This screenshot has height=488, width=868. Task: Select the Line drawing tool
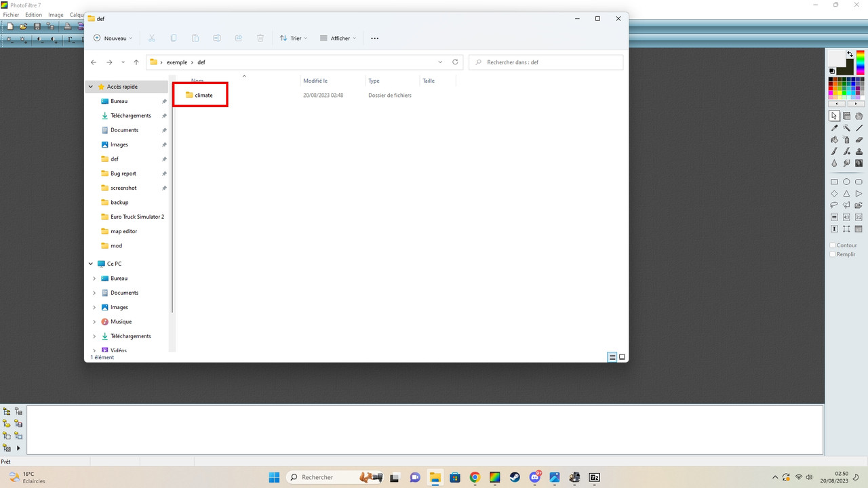859,127
